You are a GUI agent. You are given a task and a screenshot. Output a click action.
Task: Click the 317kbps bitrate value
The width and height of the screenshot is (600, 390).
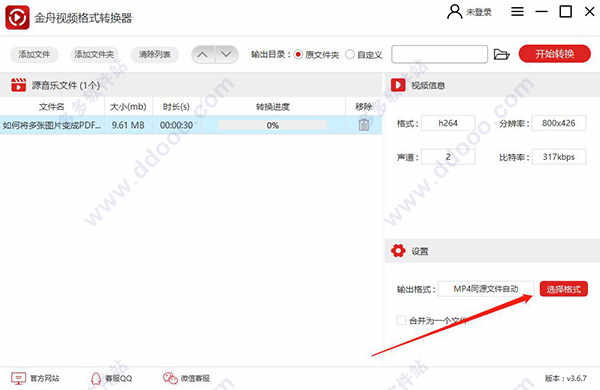coord(559,157)
